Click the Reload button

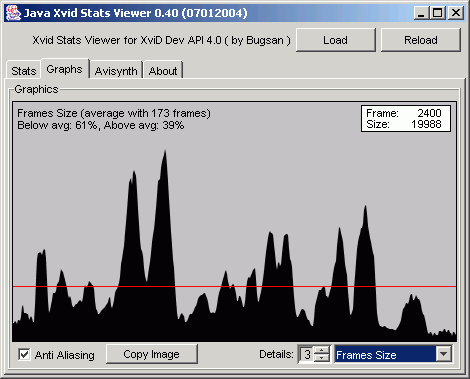(x=421, y=40)
